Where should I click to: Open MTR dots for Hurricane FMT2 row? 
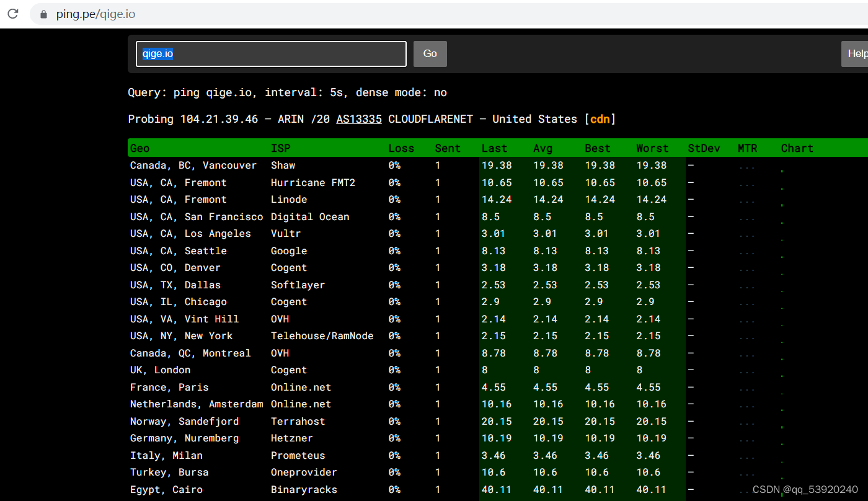point(747,184)
